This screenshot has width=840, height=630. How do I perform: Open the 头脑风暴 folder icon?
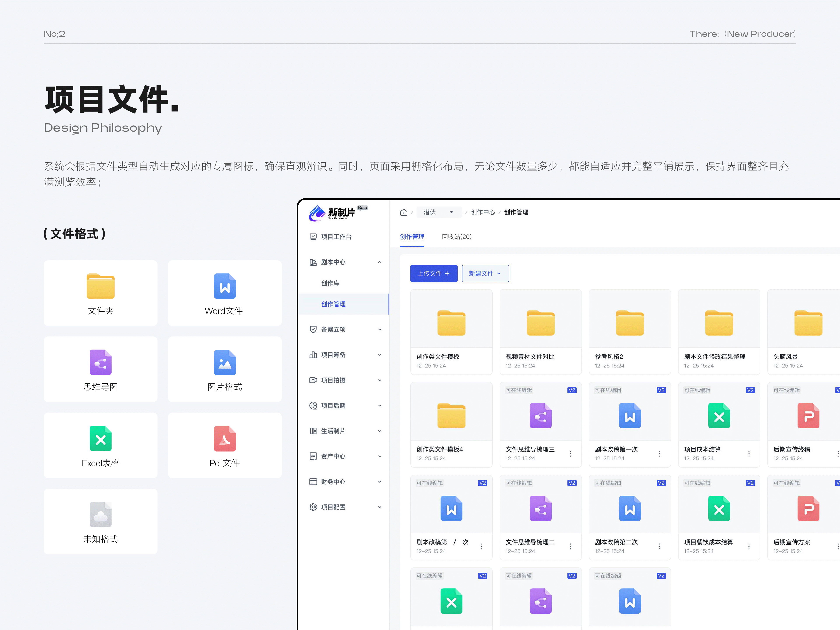(808, 323)
